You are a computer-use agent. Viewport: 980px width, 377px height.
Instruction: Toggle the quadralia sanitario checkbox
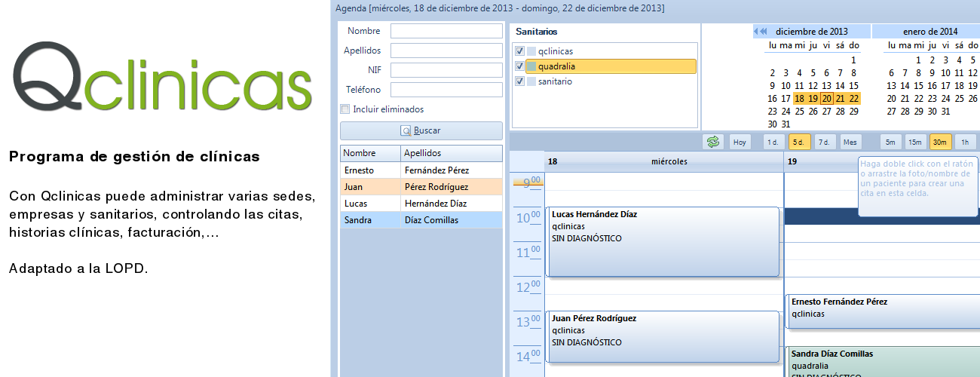519,66
